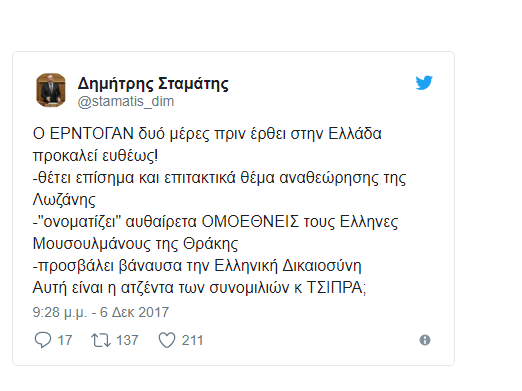
Task: Click the reply count 17
Action: [x=65, y=340]
